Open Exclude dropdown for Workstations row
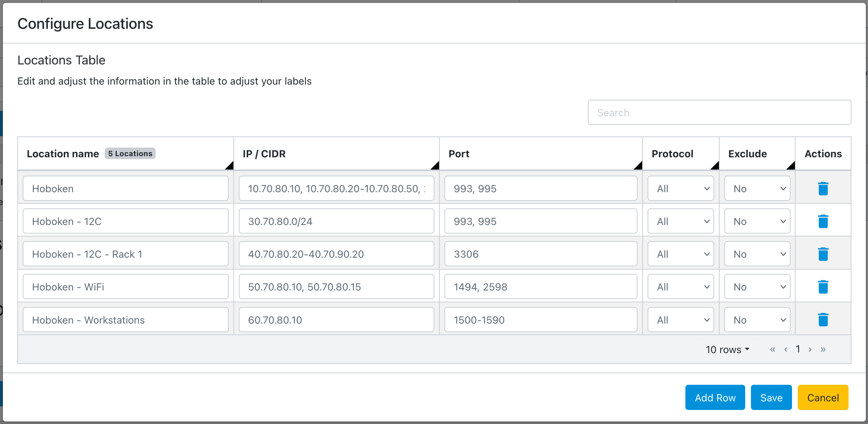Image resolution: width=868 pixels, height=424 pixels. 757,320
